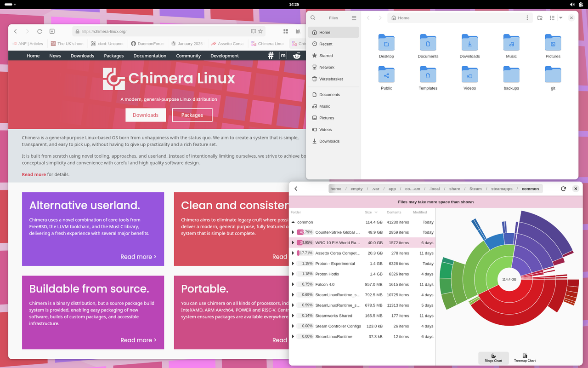Rescan folder with the refresh icon

pyautogui.click(x=563, y=189)
